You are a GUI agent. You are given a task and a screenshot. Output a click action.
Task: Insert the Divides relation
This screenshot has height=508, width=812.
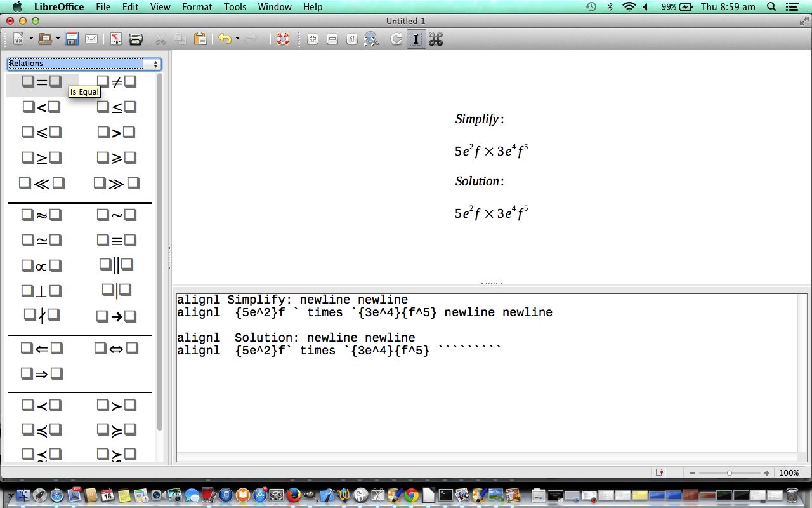pyautogui.click(x=117, y=290)
